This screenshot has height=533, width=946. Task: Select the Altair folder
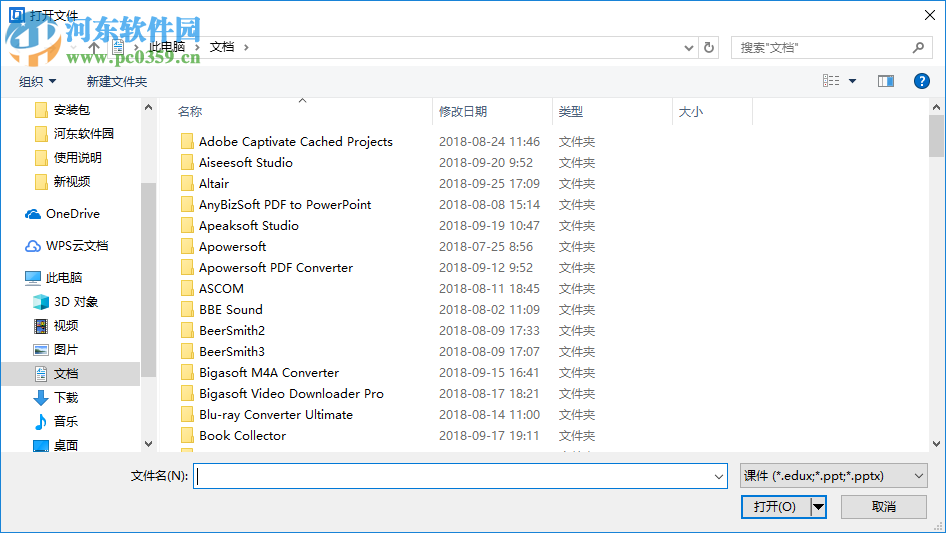(x=214, y=184)
